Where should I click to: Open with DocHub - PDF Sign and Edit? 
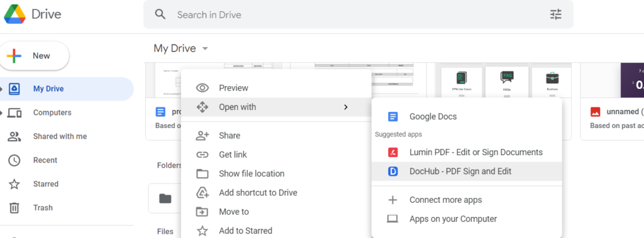click(466, 171)
